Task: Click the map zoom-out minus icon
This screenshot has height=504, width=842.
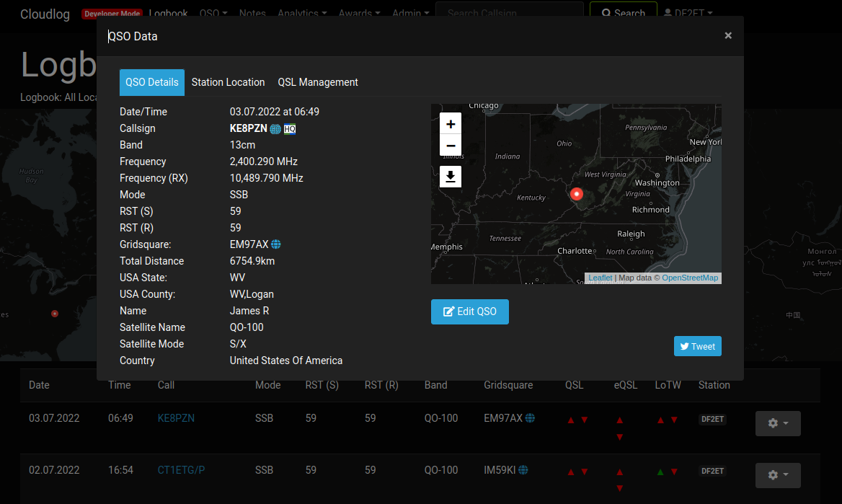Action: point(451,146)
